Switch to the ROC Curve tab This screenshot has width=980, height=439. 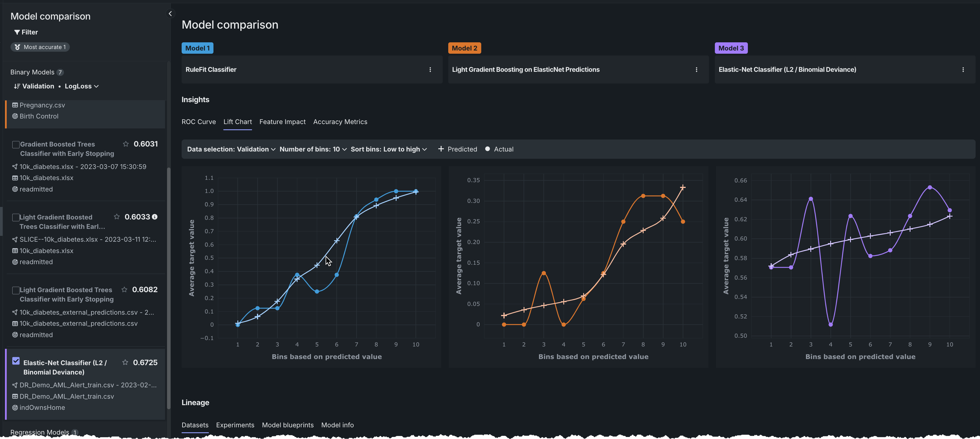point(199,122)
